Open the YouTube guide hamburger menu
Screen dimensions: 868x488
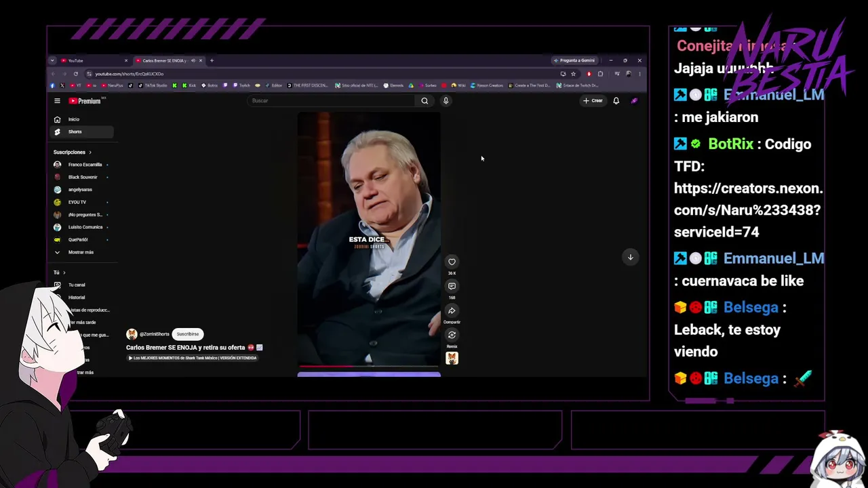click(57, 101)
